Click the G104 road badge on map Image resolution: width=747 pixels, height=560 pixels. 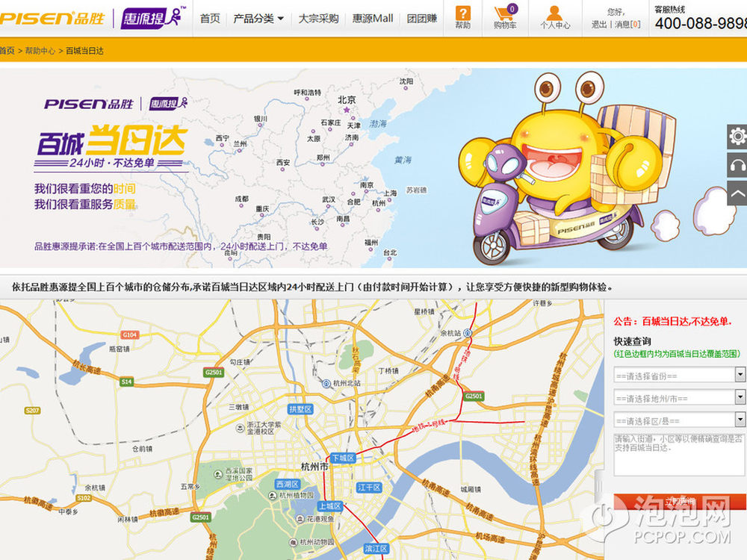129,335
